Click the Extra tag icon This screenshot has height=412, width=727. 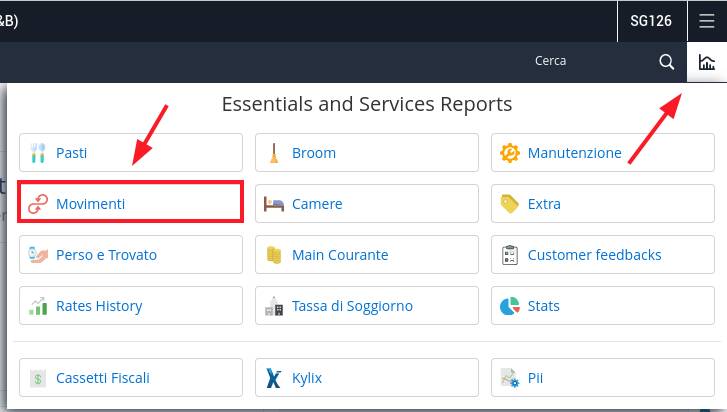pyautogui.click(x=510, y=204)
